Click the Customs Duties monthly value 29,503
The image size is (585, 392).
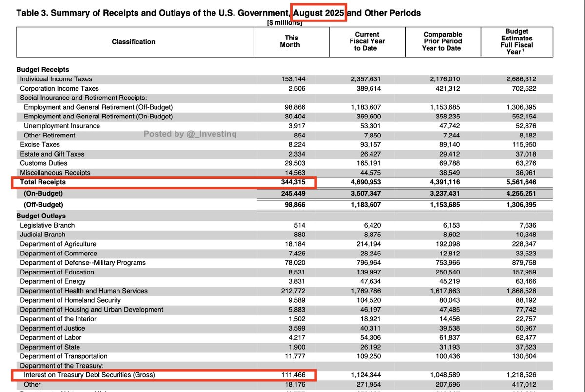(x=294, y=163)
